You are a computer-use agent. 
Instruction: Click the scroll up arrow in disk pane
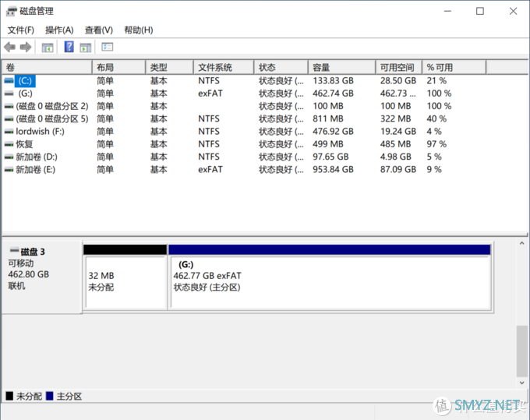click(x=522, y=243)
